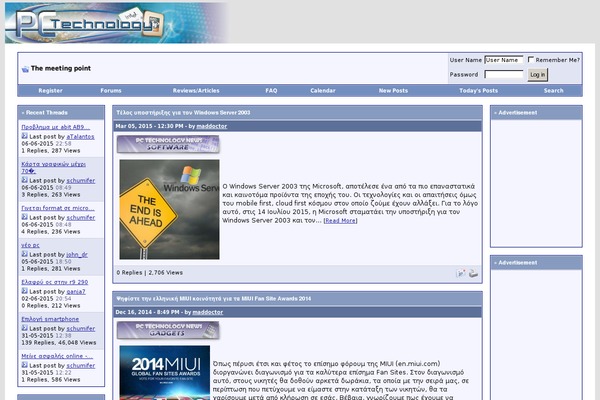The width and height of the screenshot is (600, 400).
Task: Click Read More on Windows Server 2003 article
Action: (x=341, y=220)
